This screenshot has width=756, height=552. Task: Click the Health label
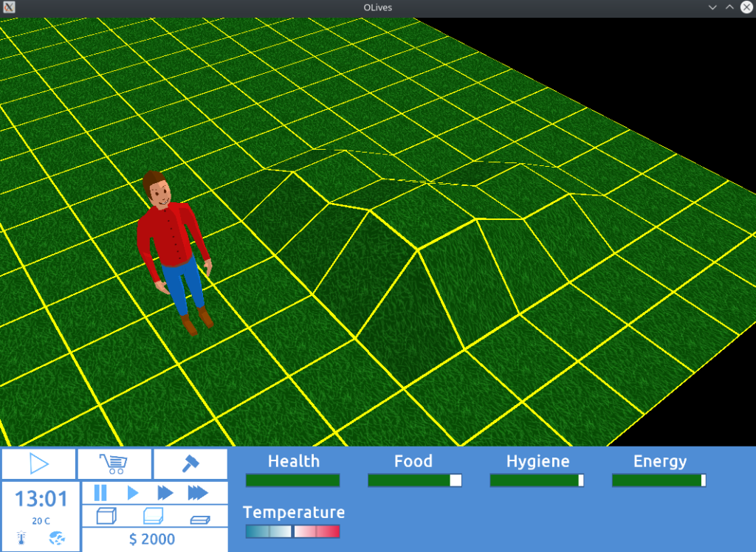(294, 461)
